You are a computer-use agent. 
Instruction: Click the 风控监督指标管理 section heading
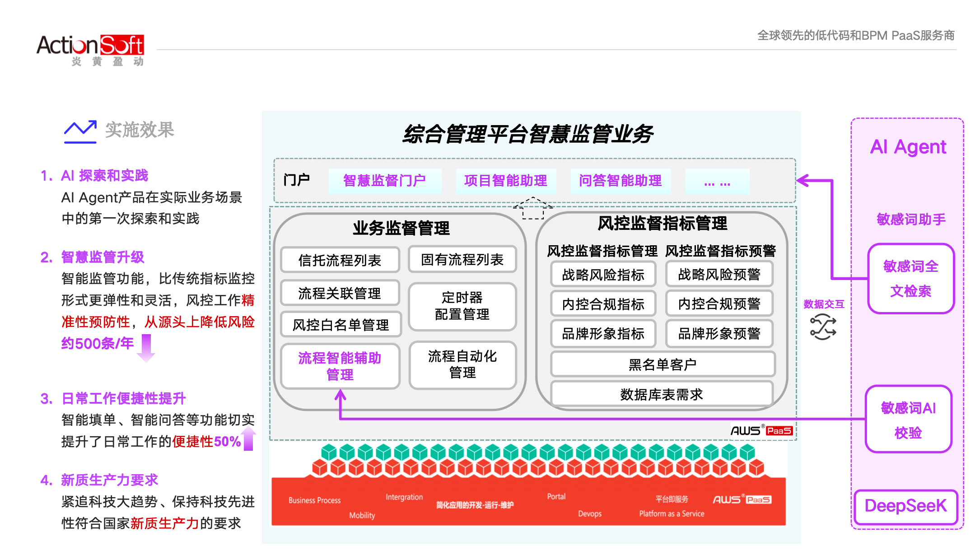[663, 223]
